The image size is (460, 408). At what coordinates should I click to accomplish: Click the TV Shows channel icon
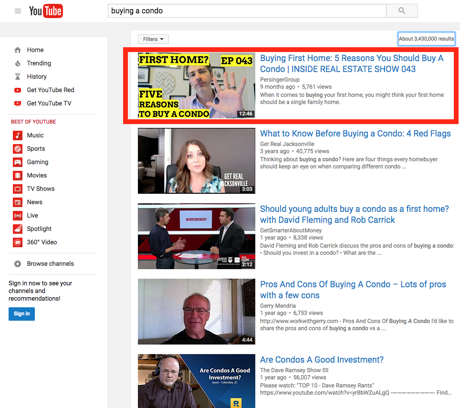pyautogui.click(x=18, y=189)
